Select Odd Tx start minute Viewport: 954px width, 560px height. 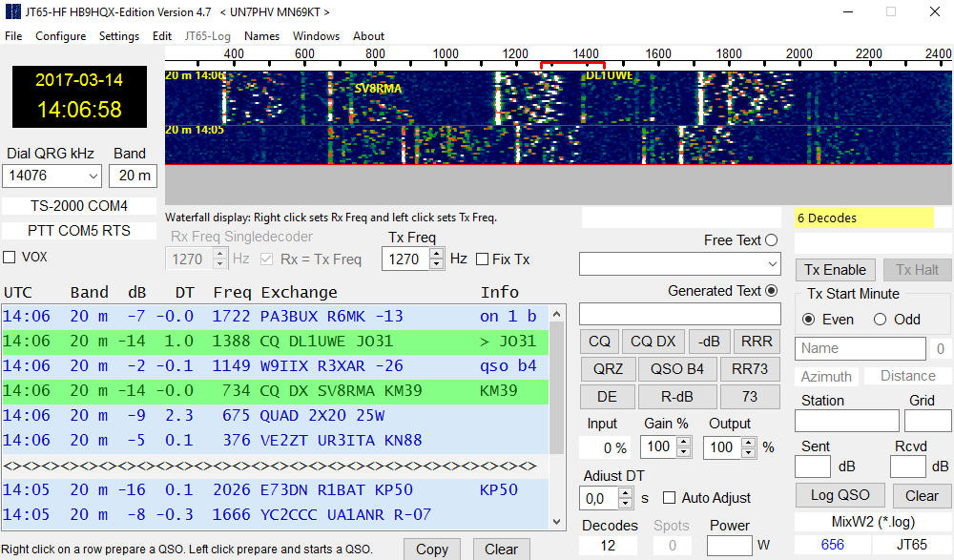pyautogui.click(x=880, y=320)
